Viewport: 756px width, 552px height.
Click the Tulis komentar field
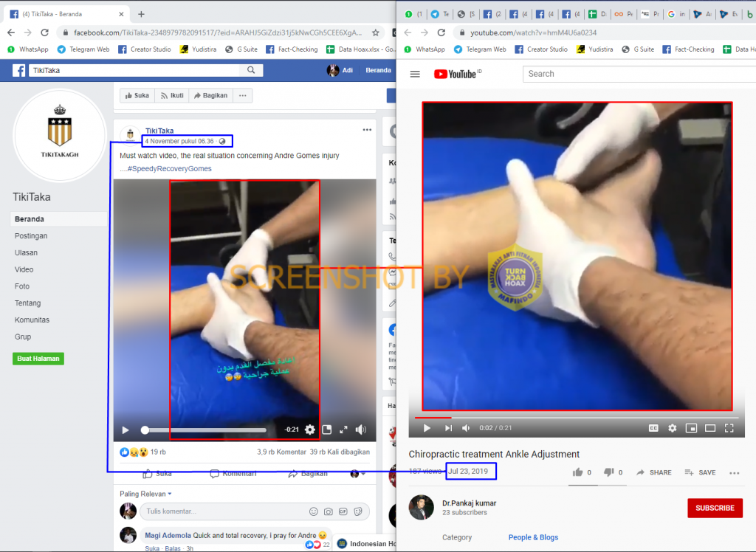pyautogui.click(x=255, y=511)
